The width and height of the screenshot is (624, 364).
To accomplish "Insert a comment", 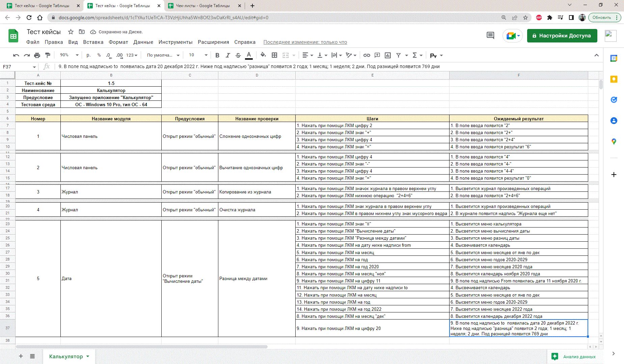I will (377, 55).
